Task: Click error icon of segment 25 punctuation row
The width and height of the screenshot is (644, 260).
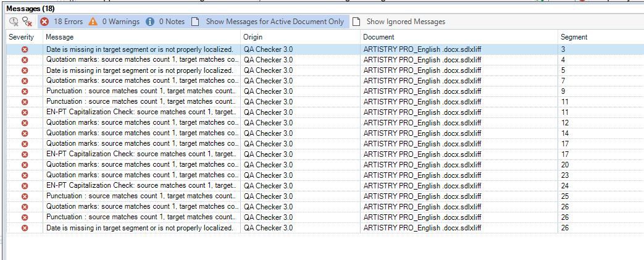Action: click(x=25, y=196)
